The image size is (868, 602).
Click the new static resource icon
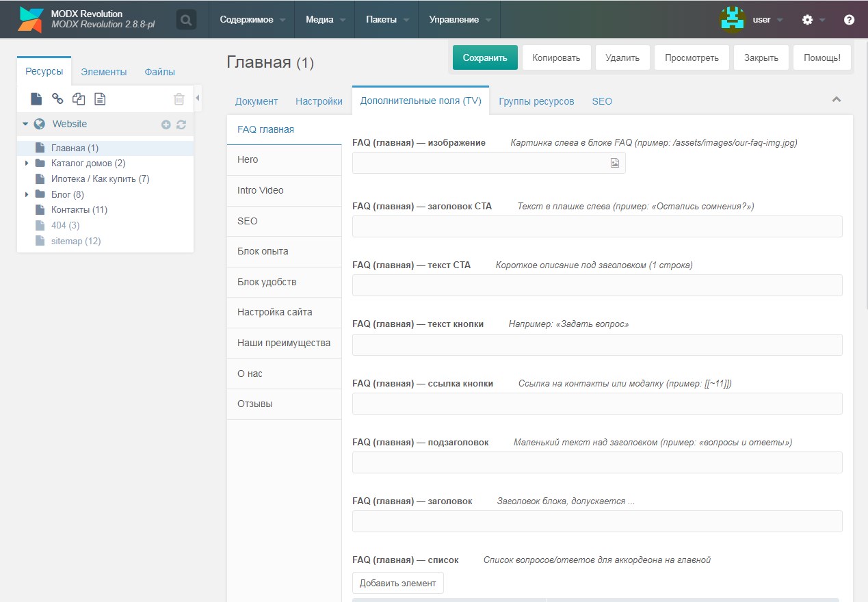pos(100,99)
